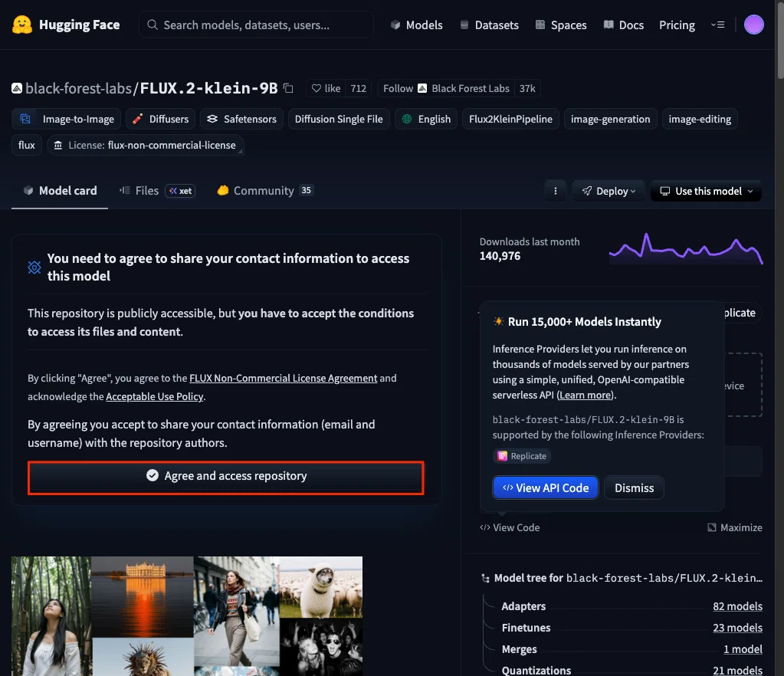Click the black-forest-labs owner link
Screen dimensions: 784x676
click(x=78, y=88)
